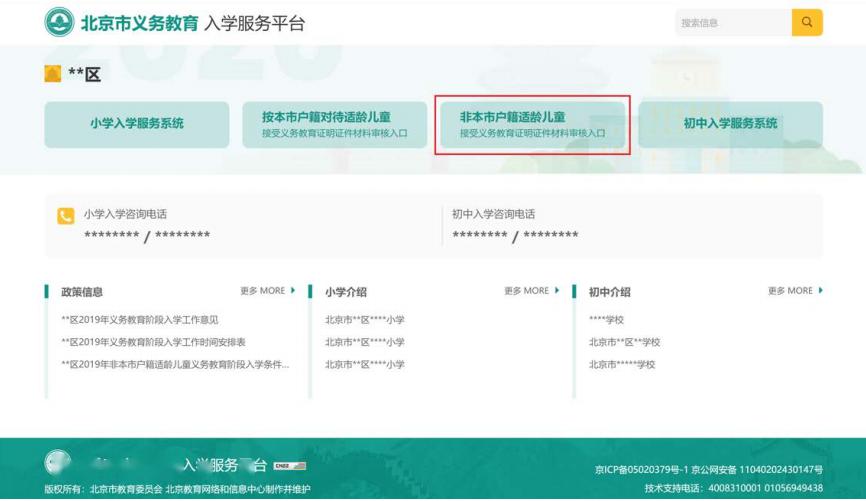Click the 京ICP备05020379号-1 footer link
Image resolution: width=866 pixels, height=501 pixels.
pos(641,470)
